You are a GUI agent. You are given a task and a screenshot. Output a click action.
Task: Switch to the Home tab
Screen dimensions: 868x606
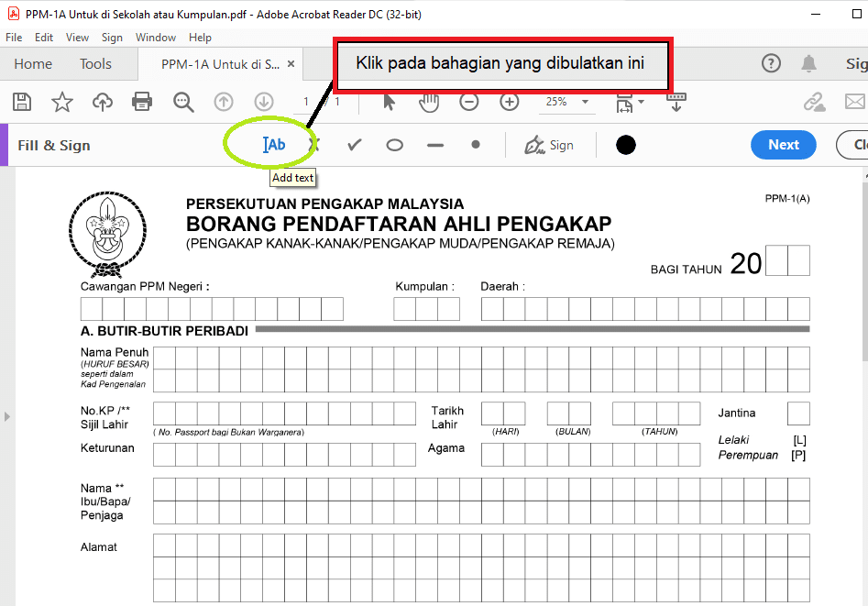33,63
